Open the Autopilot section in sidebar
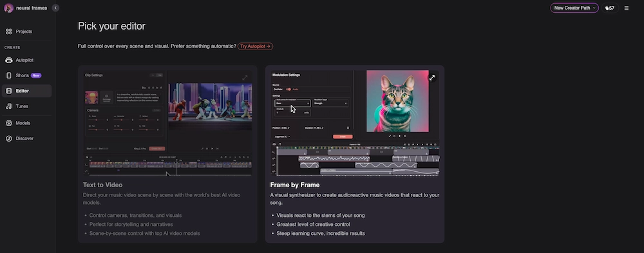The height and width of the screenshot is (253, 644). pyautogui.click(x=26, y=60)
